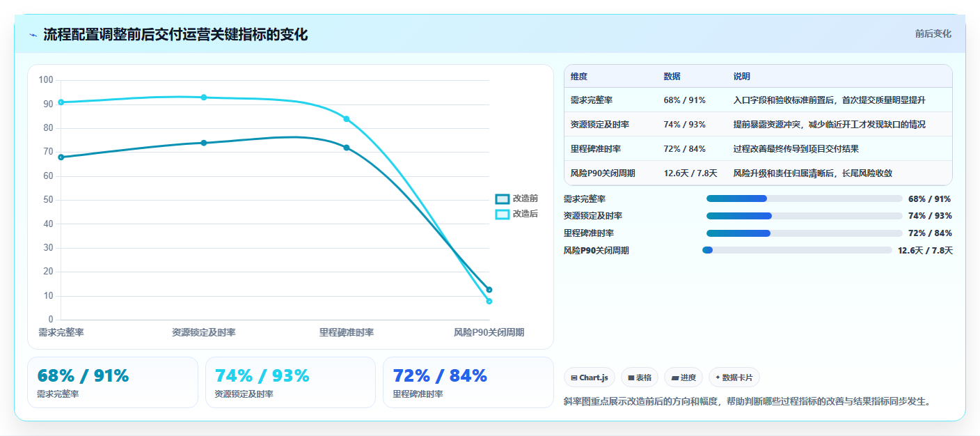Click the footer note starting 斜率图重点展示
Image resolution: width=980 pixels, height=436 pixels.
coord(747,402)
